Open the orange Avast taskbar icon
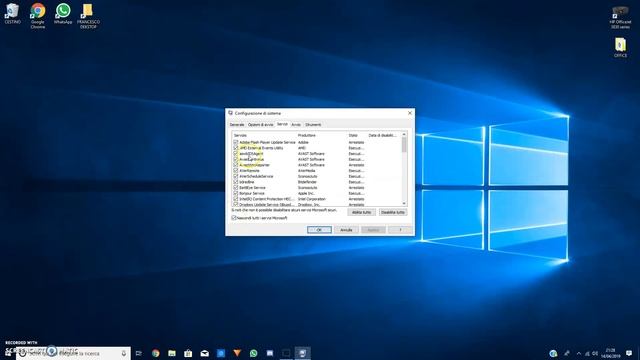 pos(237,353)
